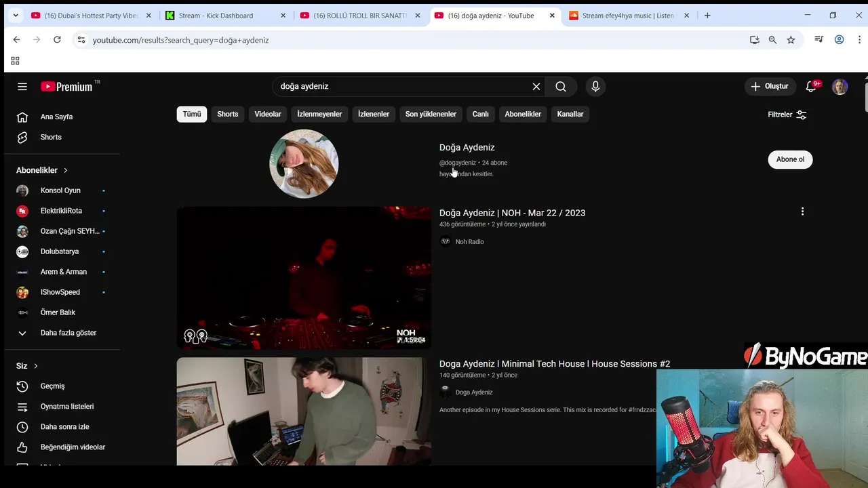Screen dimensions: 868x488
Task: Select the İzlenenler filter chip
Action: coord(374,114)
